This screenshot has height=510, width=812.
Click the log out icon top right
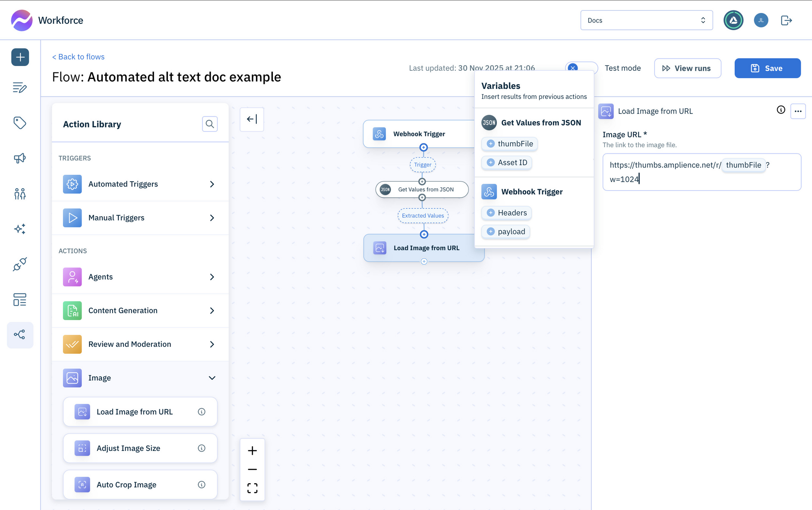click(786, 20)
